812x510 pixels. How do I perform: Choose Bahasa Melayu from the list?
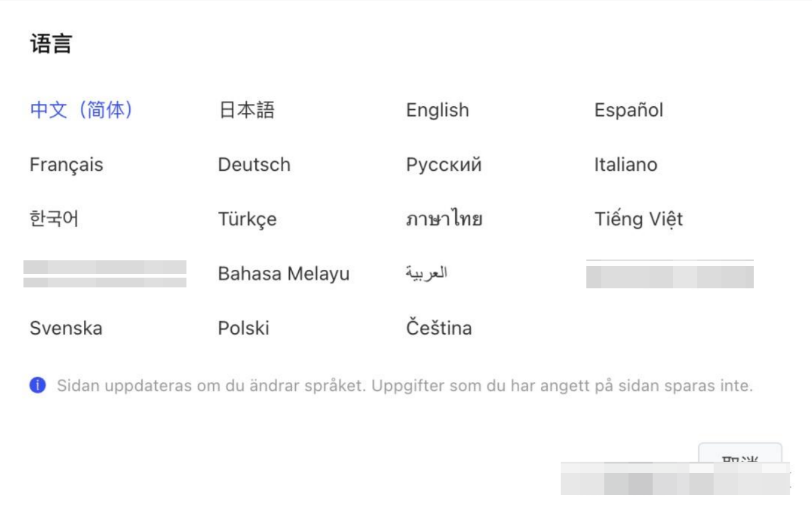pyautogui.click(x=284, y=273)
